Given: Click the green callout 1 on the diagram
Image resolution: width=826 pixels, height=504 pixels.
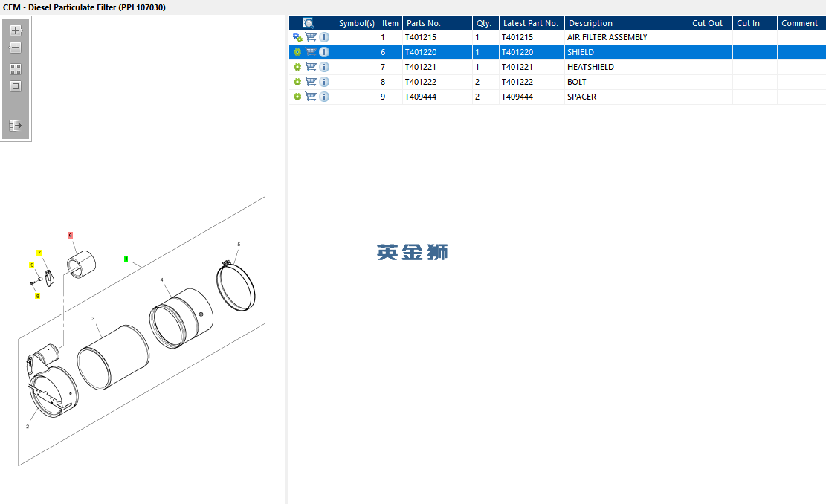Looking at the screenshot, I should pos(126,259).
